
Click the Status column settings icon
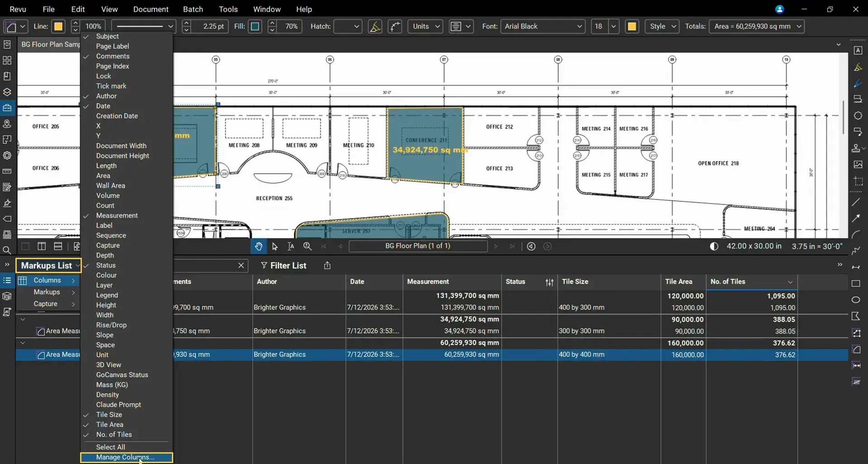coord(550,282)
